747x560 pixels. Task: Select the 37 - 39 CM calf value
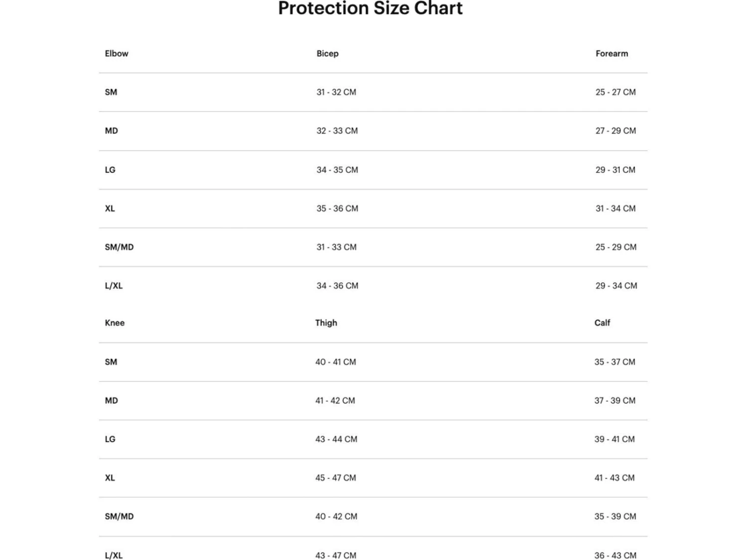(615, 401)
